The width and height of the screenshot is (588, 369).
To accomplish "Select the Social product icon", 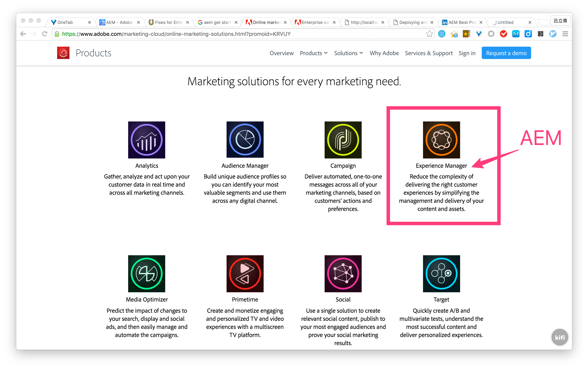I will click(x=343, y=273).
